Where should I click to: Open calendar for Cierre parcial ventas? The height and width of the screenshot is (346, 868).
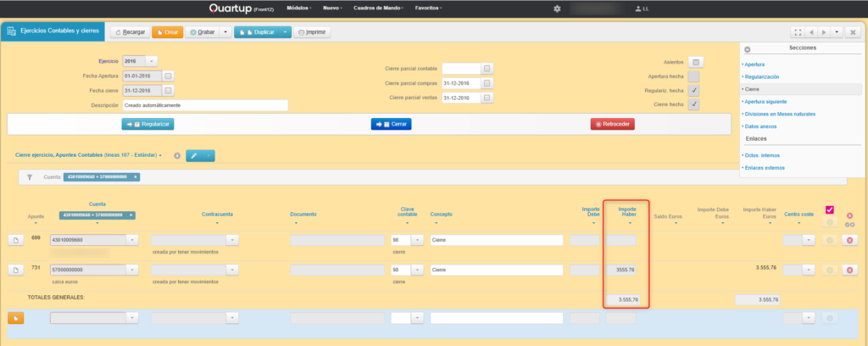pos(487,98)
